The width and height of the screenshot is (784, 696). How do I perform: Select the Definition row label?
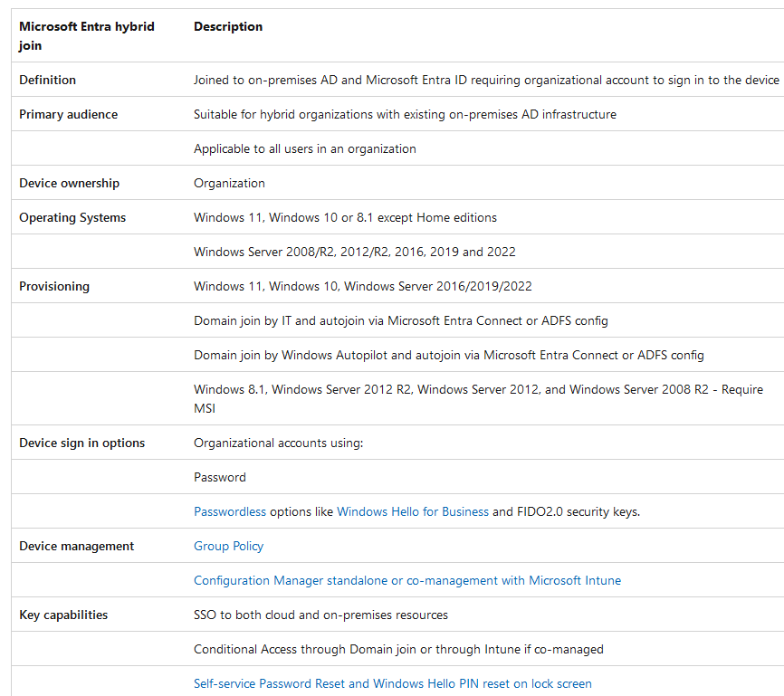coord(48,80)
